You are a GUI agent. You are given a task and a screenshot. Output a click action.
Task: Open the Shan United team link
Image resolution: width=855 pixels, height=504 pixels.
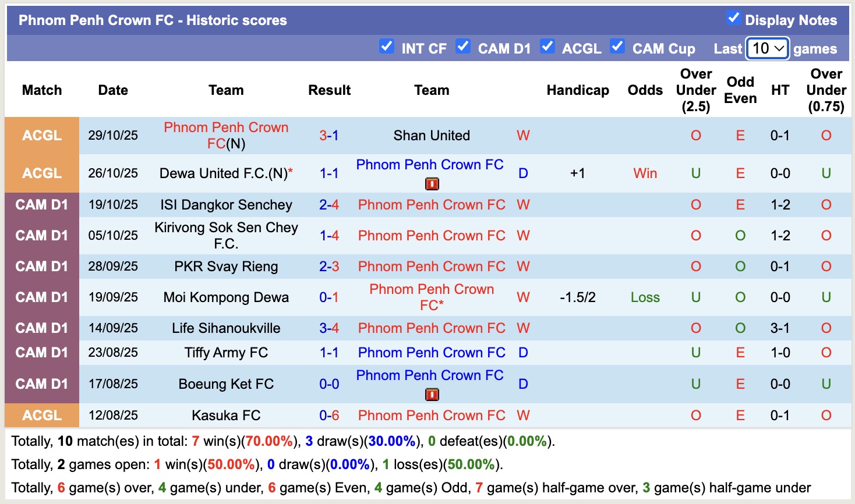(x=431, y=136)
